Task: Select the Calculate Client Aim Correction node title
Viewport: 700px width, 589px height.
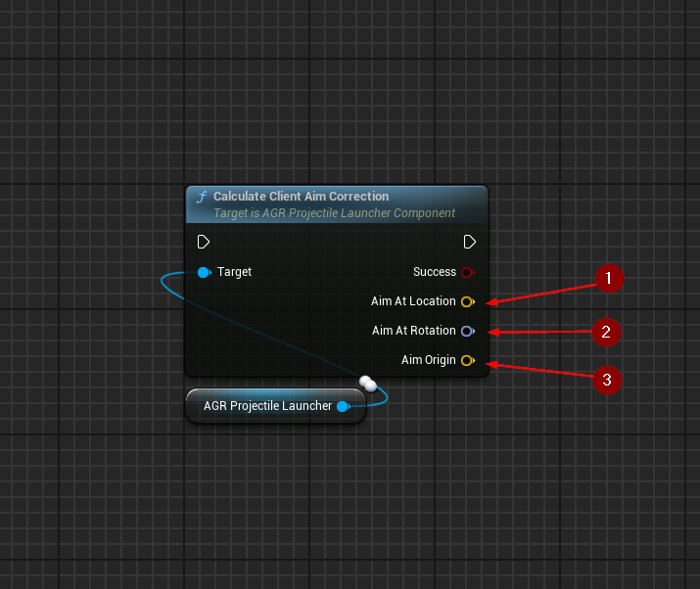Action: tap(301, 197)
